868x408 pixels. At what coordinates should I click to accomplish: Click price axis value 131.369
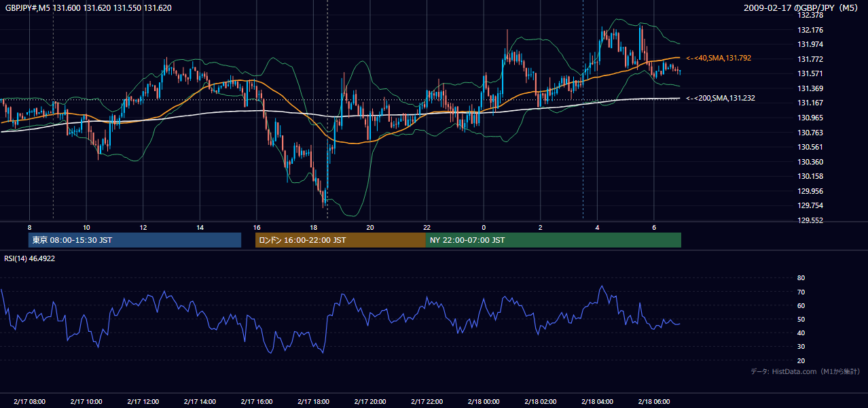(x=810, y=88)
